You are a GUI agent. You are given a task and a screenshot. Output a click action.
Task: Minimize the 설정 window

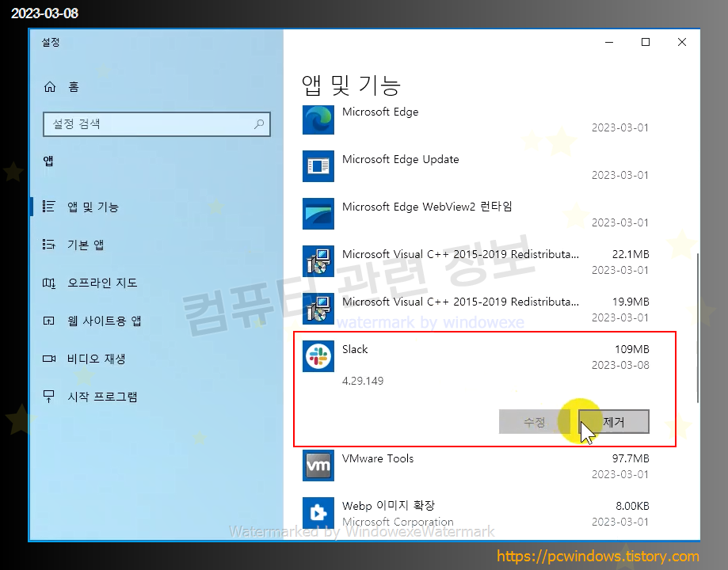point(609,42)
